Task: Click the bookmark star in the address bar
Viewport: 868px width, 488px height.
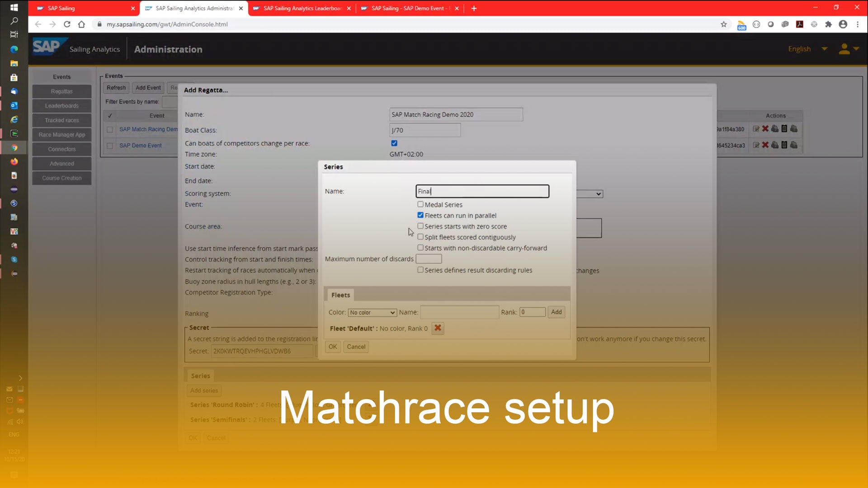Action: (x=723, y=24)
